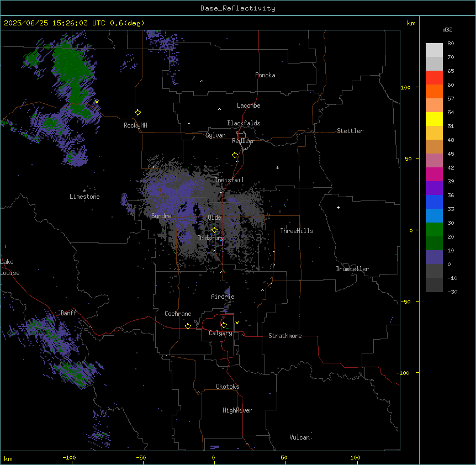Viewport: 476px width, 465px height.
Task: Click the Stettler city label
Action: [x=350, y=131]
